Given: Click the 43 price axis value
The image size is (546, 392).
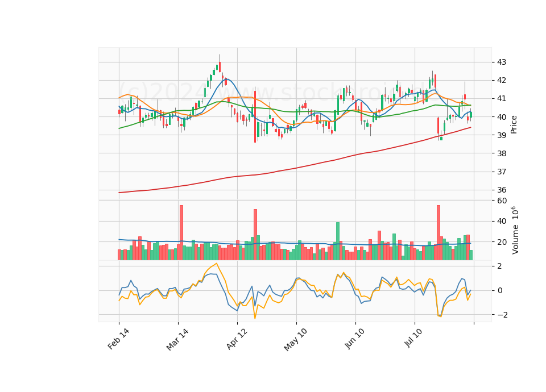Looking at the screenshot, I should point(502,62).
